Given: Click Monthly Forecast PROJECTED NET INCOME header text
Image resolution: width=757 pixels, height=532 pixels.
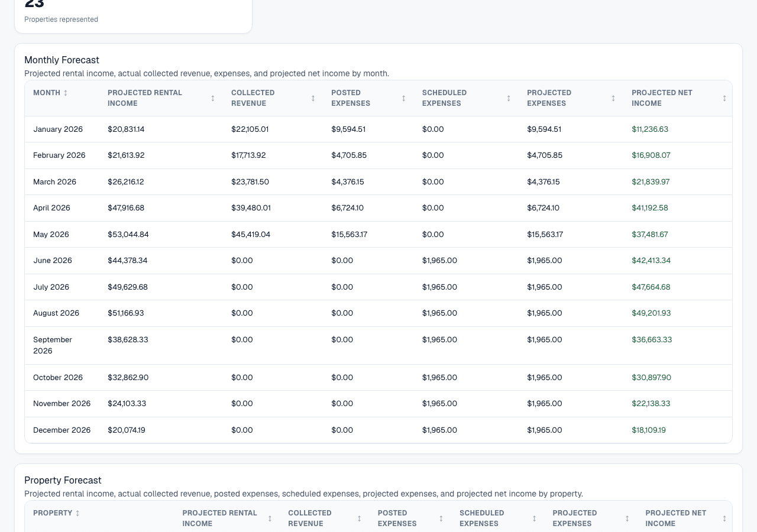Looking at the screenshot, I should coord(662,98).
